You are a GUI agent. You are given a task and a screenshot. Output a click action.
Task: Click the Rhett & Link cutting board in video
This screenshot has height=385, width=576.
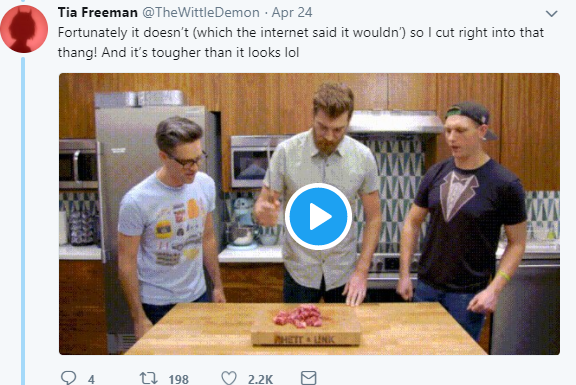click(306, 328)
